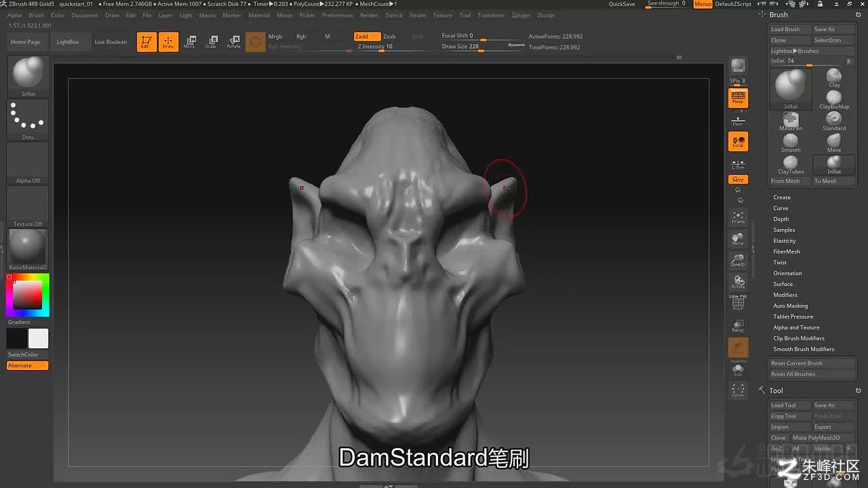Click the Home Page button
Image resolution: width=868 pixels, height=488 pixels.
tap(26, 42)
